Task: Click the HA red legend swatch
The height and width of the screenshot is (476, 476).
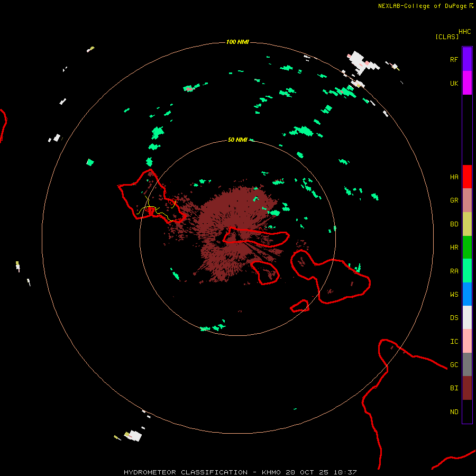Action: [467, 177]
